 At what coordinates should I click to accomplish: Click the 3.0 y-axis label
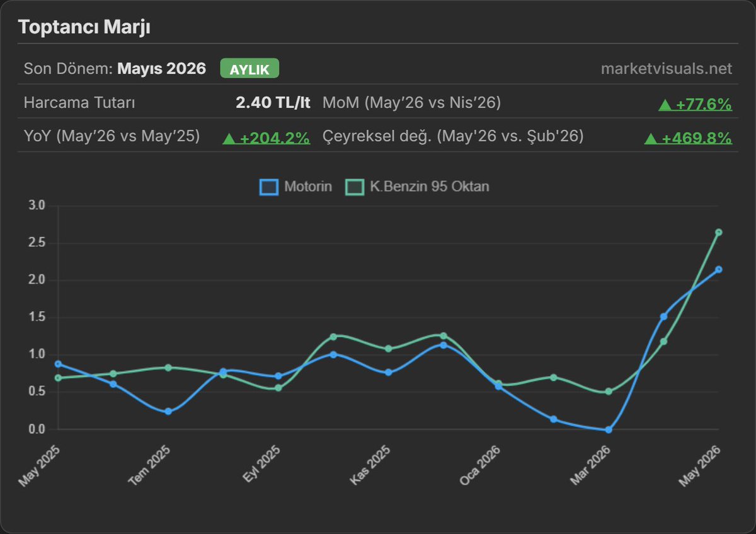pyautogui.click(x=37, y=206)
